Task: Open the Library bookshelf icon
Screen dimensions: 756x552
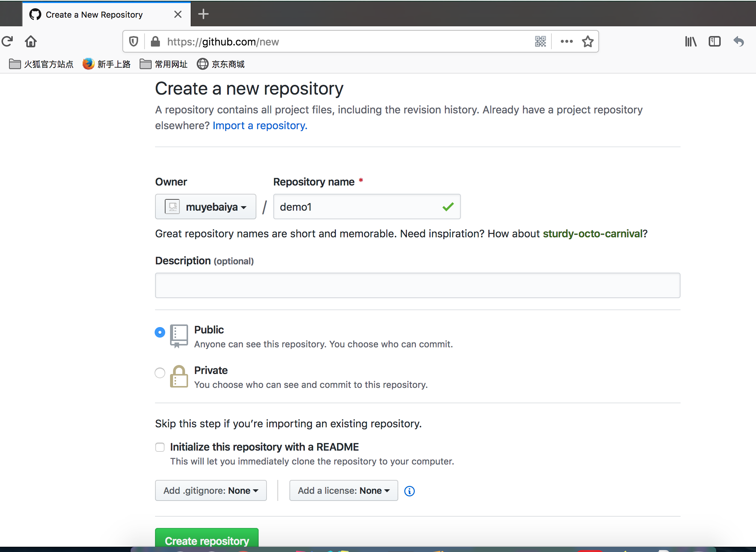Action: click(x=691, y=41)
